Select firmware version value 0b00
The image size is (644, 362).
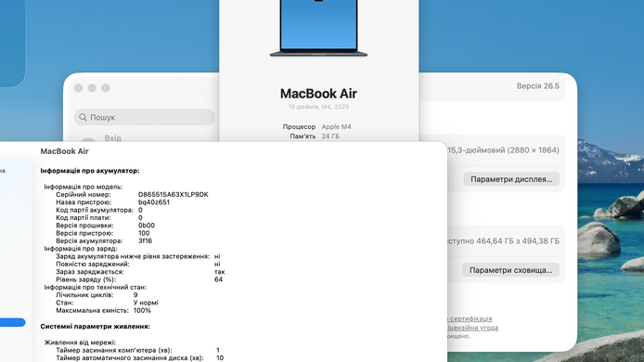tap(147, 226)
